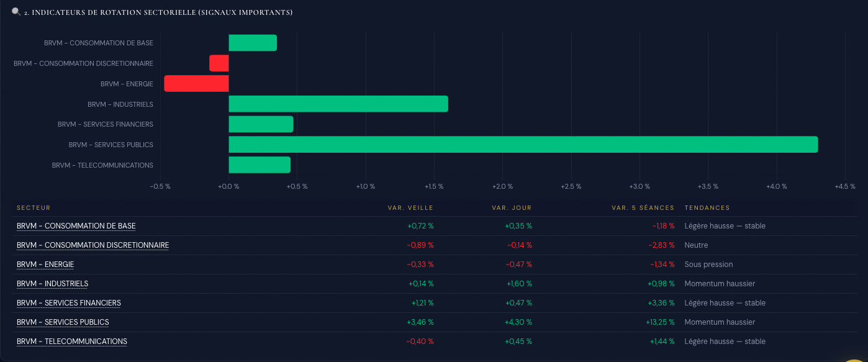The image size is (868, 362).
Task: Click the Neutre trend label
Action: coord(696,245)
